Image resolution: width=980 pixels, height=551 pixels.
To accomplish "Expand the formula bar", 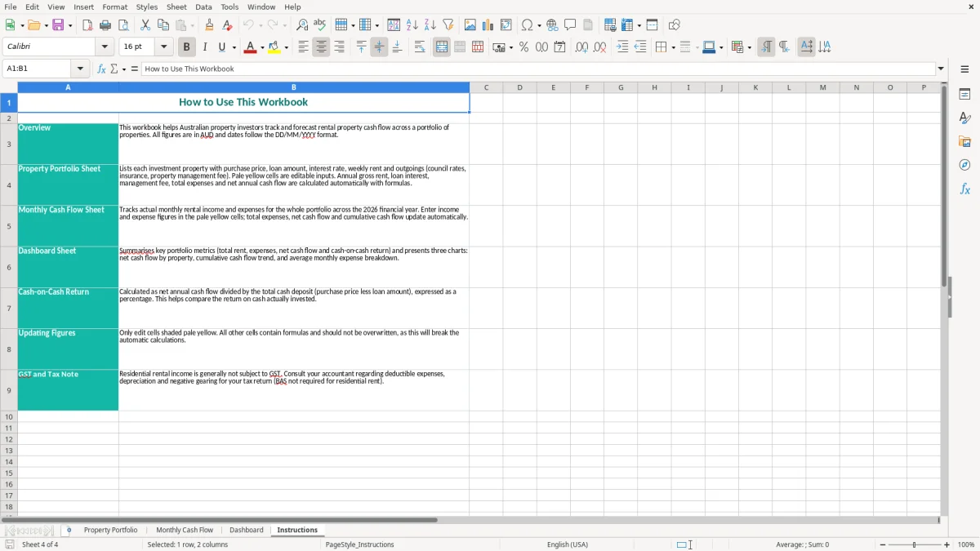I will point(941,69).
